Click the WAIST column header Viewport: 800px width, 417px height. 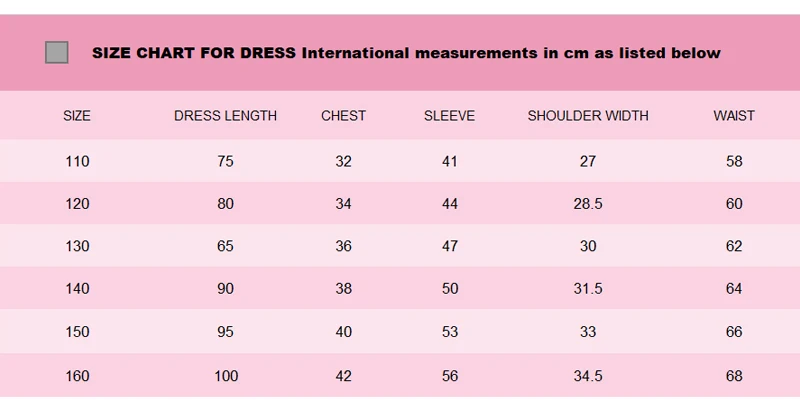[x=734, y=116]
